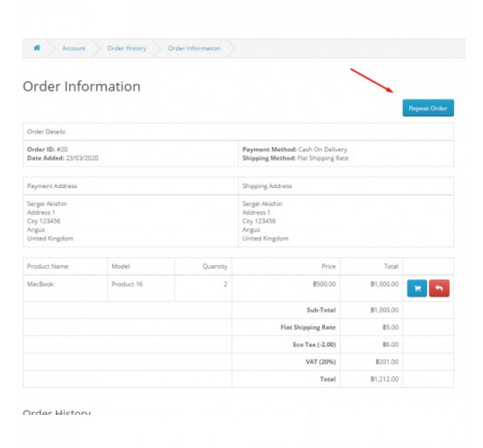
Task: Select the Date Added 23/03/2020 text
Action: click(63, 158)
